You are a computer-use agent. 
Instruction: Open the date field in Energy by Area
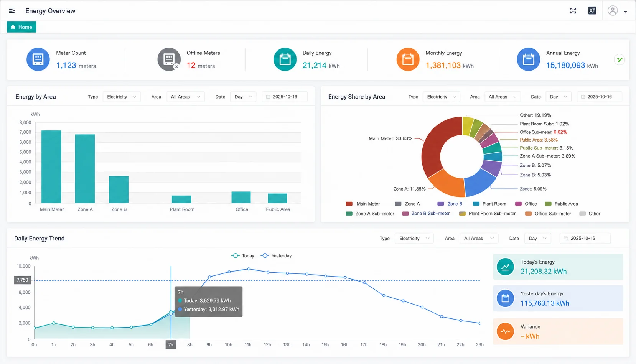point(285,97)
